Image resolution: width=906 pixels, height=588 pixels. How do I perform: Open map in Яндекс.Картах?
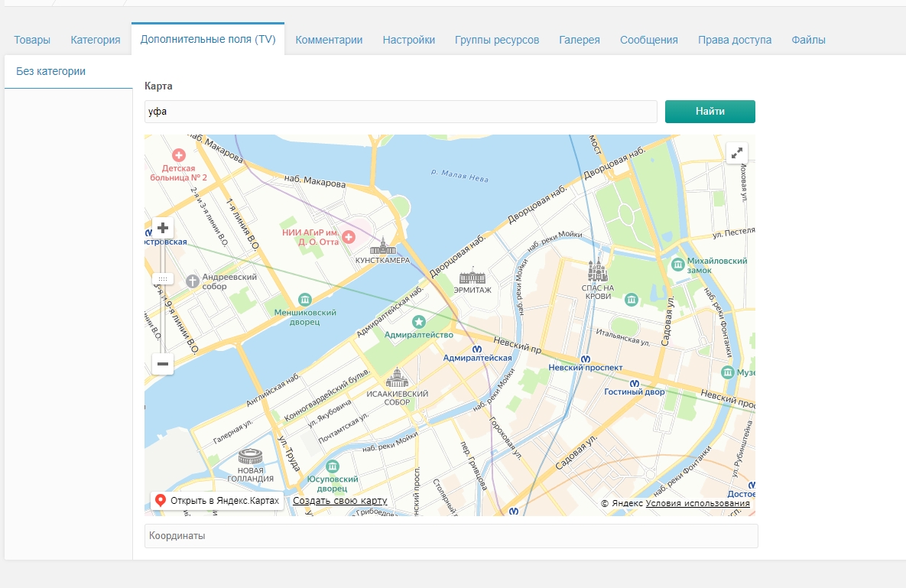click(x=216, y=501)
